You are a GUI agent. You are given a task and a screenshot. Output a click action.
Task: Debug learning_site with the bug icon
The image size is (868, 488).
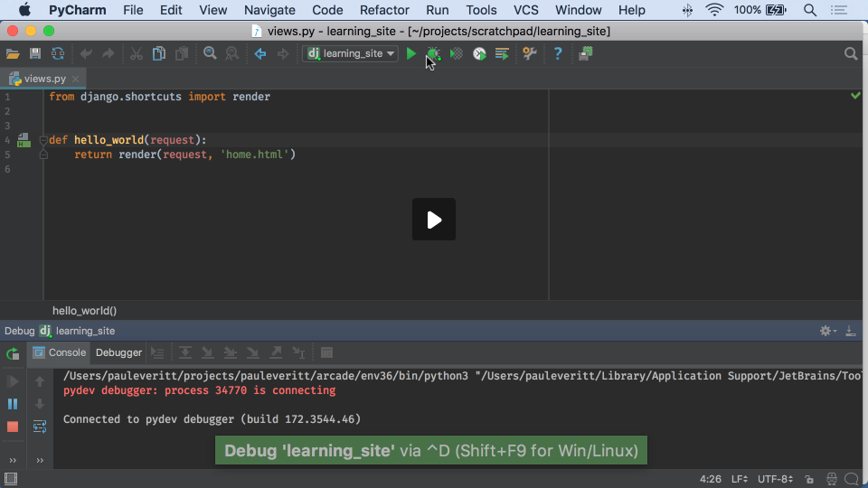433,53
